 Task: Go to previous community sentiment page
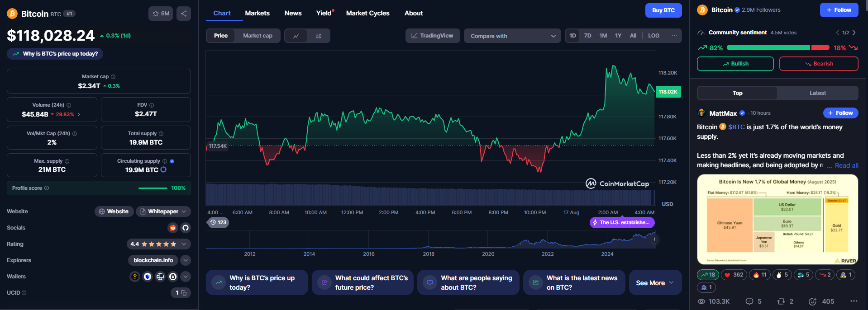tap(838, 33)
